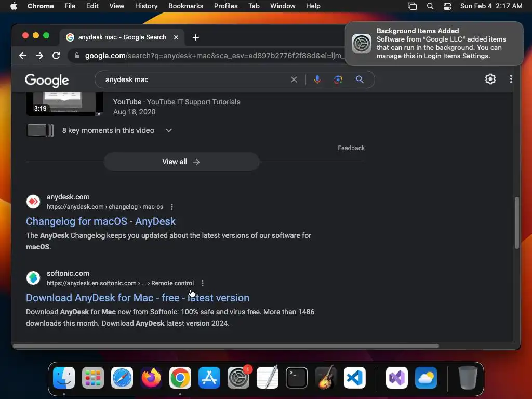
Task: Clear the search box with the X icon
Action: click(294, 79)
